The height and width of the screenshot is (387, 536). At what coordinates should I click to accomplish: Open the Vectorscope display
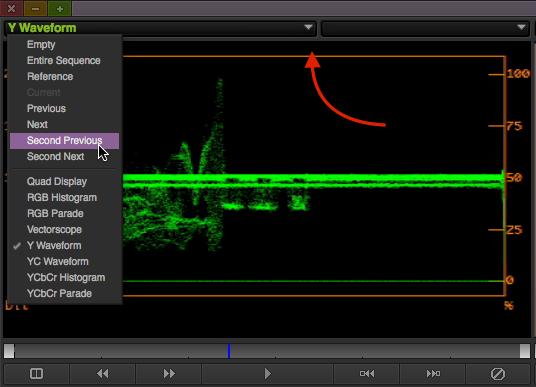pos(54,229)
